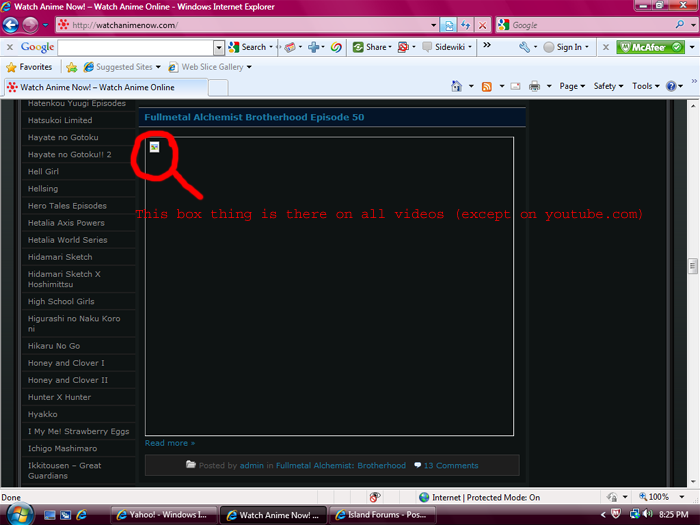700x525 pixels.
Task: Open the Tools menu
Action: (646, 86)
